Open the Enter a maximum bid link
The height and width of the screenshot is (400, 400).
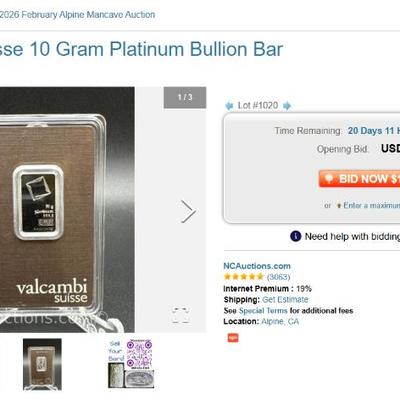pyautogui.click(x=372, y=205)
